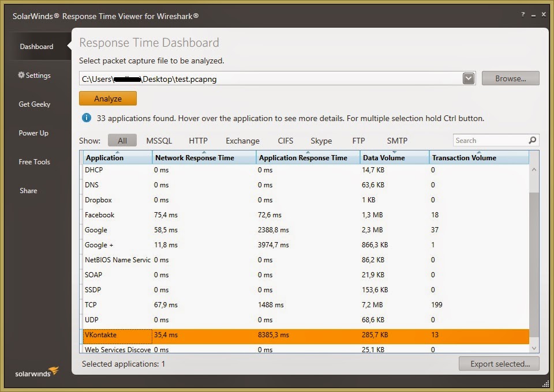
Task: Click the SolarWinds logo
Action: [37, 372]
